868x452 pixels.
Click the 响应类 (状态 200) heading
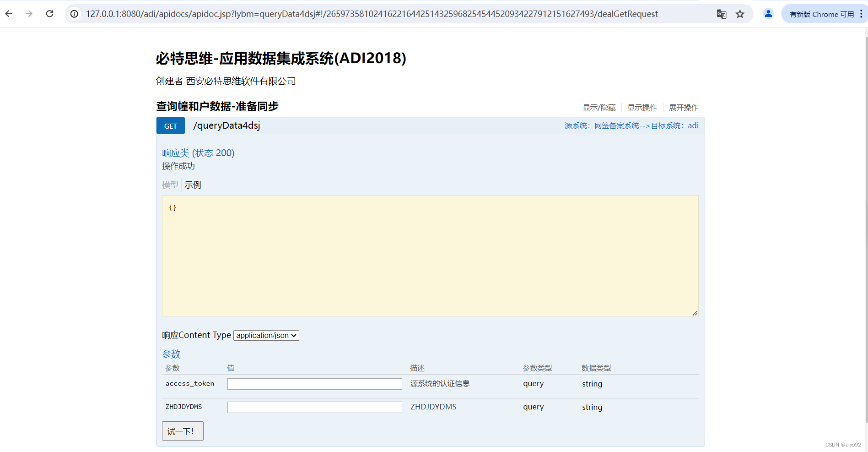(x=198, y=153)
